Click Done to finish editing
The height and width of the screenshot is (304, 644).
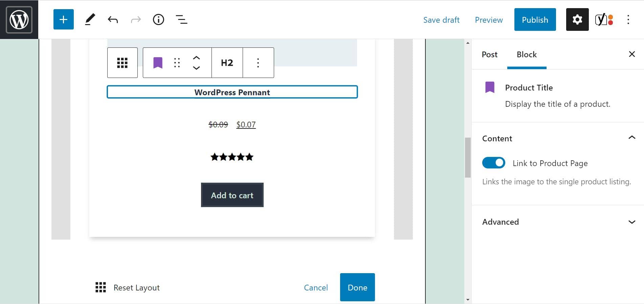[x=357, y=287]
